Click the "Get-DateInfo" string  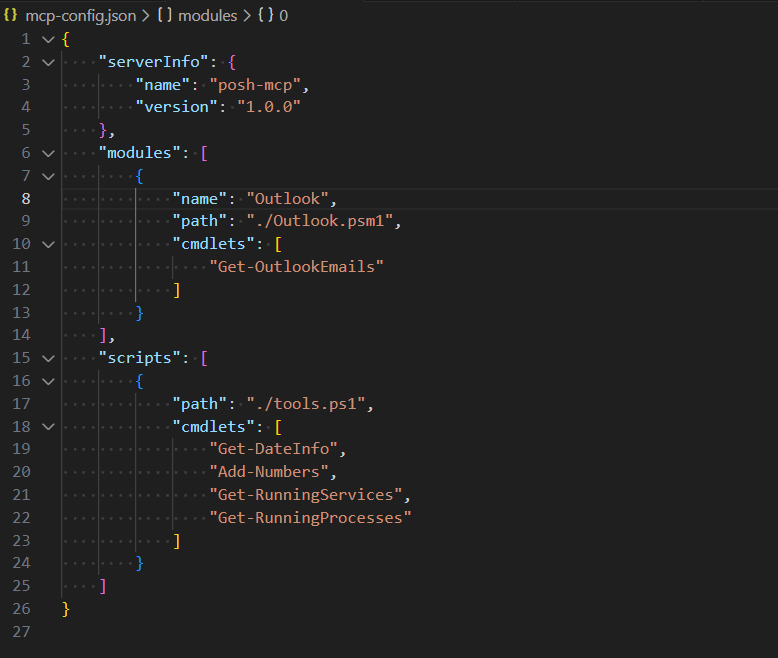point(274,449)
